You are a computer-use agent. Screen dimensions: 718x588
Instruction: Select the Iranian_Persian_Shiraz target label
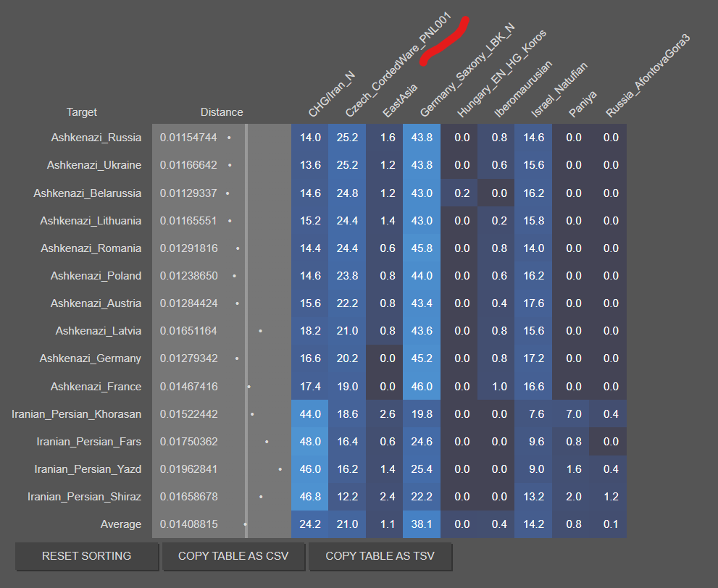84,497
